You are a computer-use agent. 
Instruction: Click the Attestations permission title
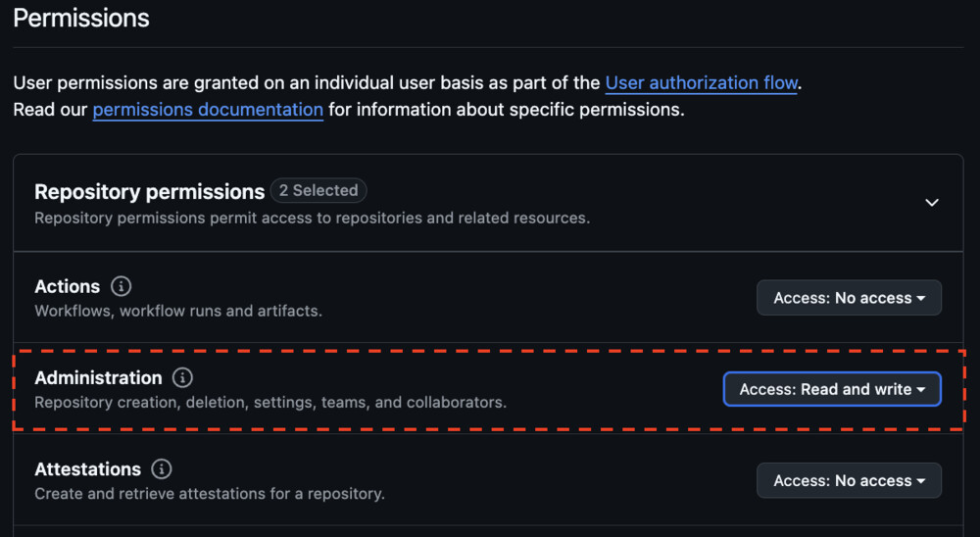(87, 469)
